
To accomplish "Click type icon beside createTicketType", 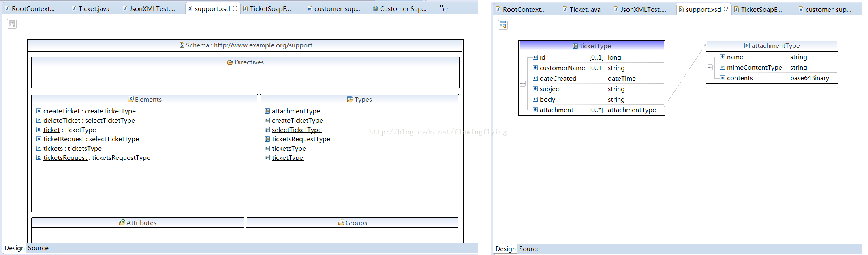I will [267, 120].
